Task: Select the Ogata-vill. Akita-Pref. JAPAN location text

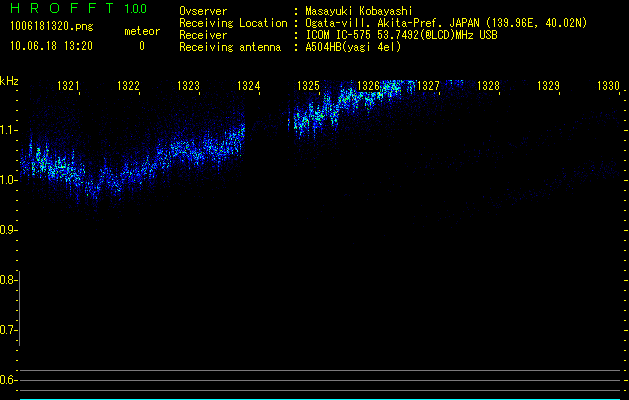Action: coord(446,23)
